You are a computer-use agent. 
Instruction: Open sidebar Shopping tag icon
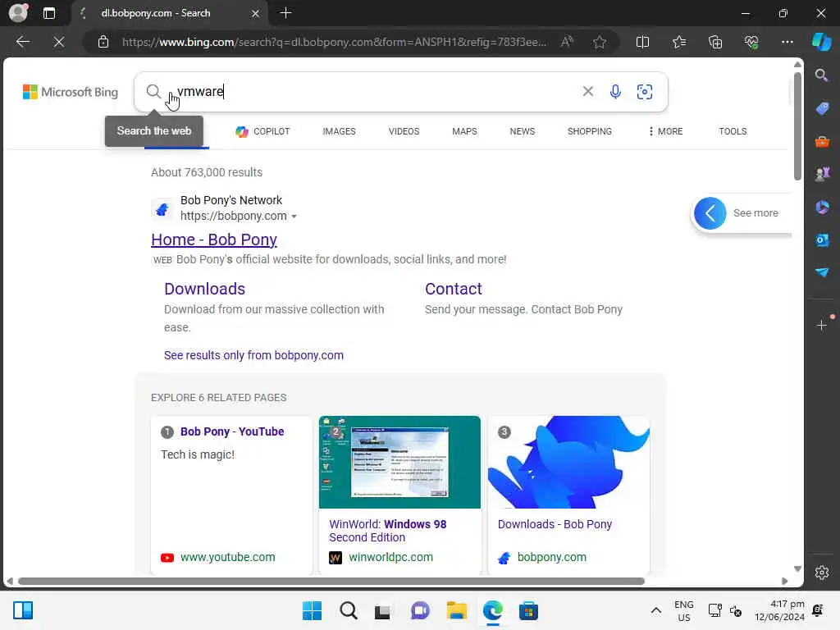(x=822, y=108)
